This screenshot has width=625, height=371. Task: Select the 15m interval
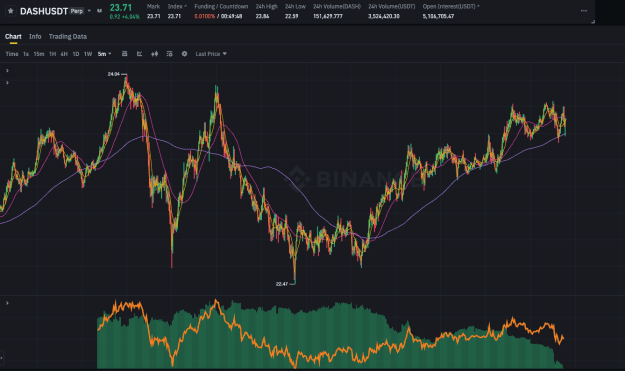coord(39,54)
